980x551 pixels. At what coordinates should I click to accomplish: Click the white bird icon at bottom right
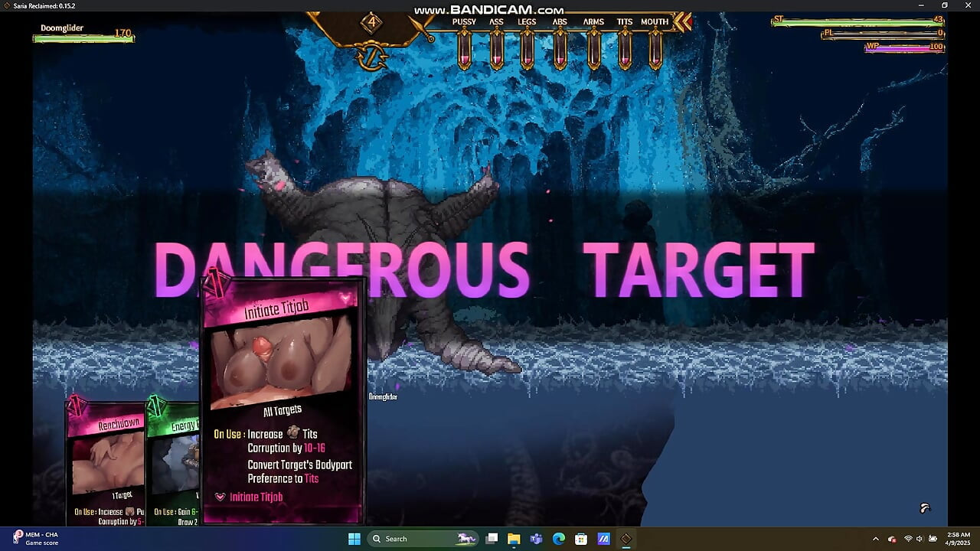coord(925,508)
